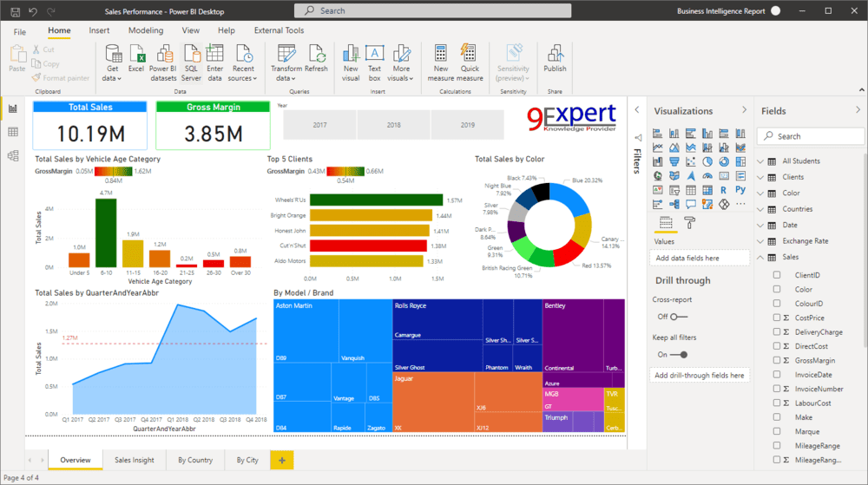Open the Transform data dropdown
The image size is (868, 485).
pos(286,62)
